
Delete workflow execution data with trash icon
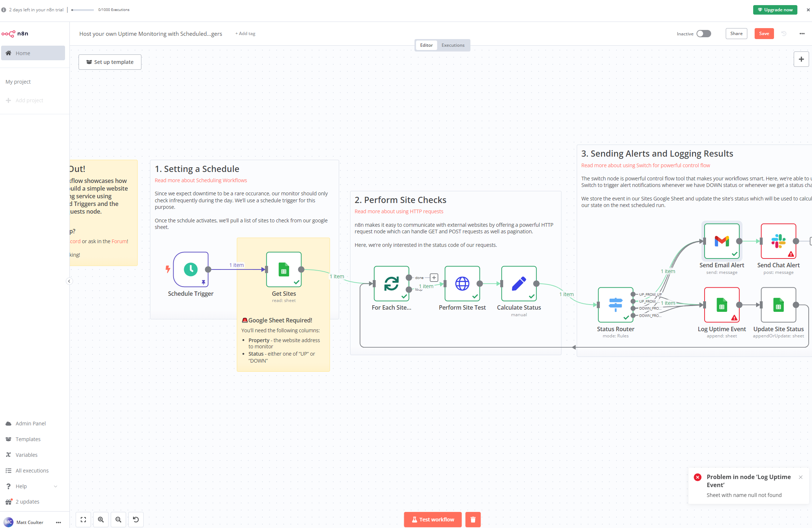(473, 520)
